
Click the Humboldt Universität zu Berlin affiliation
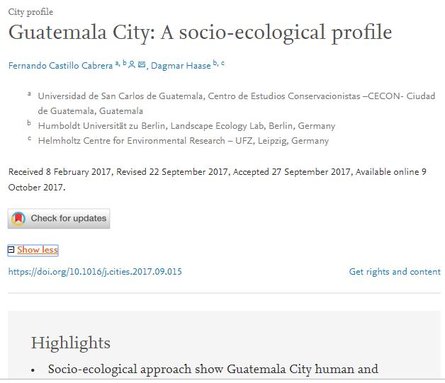(x=186, y=126)
